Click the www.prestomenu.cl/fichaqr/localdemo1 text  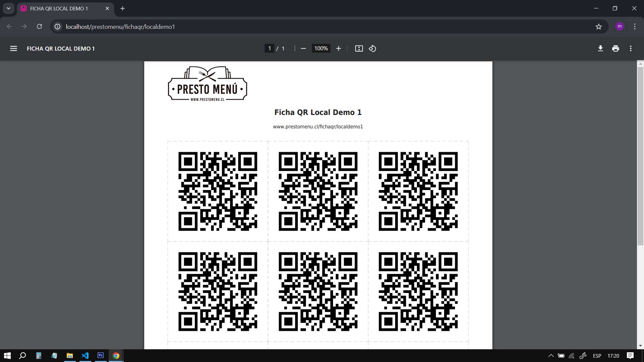pos(318,127)
